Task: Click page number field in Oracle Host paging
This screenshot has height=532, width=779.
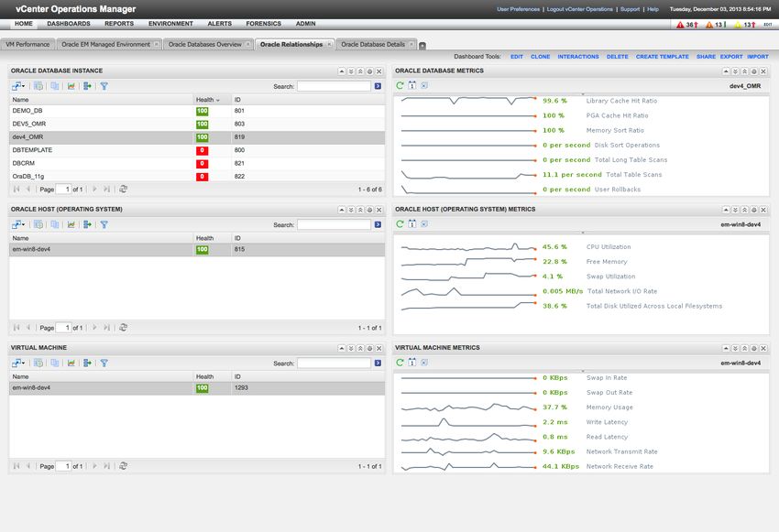Action: (x=63, y=328)
